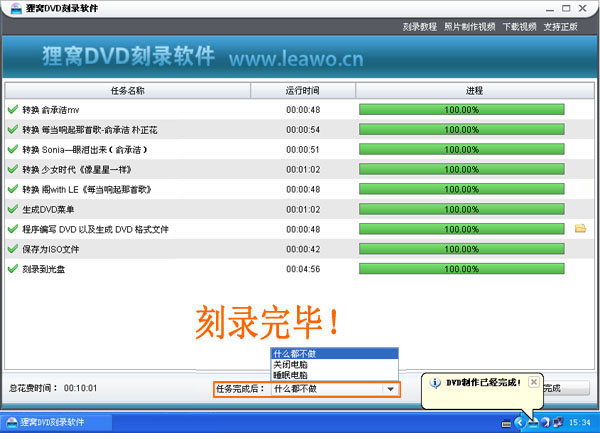Click the 运行时间 column header

point(303,91)
